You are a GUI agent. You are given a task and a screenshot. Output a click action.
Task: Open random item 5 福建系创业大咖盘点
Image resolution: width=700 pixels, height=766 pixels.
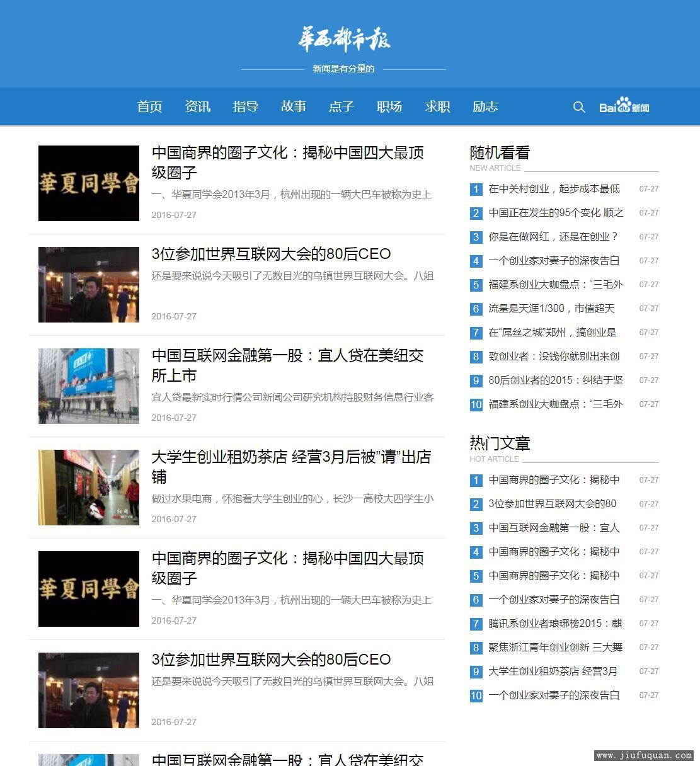click(x=556, y=284)
